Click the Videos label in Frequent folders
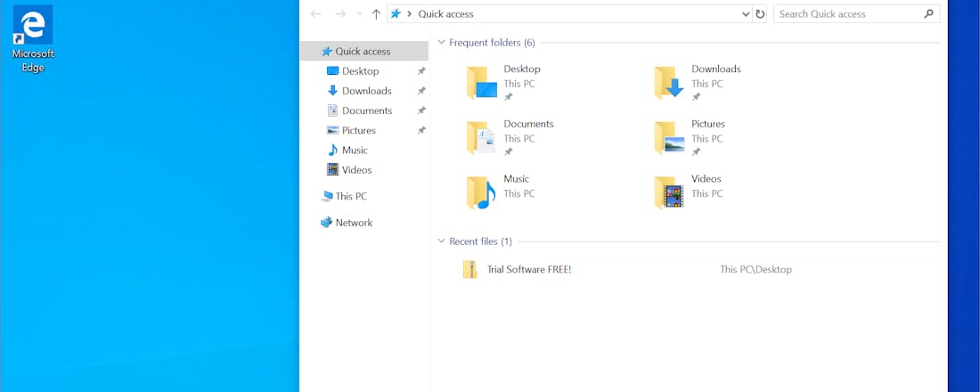Image resolution: width=980 pixels, height=392 pixels. [706, 179]
